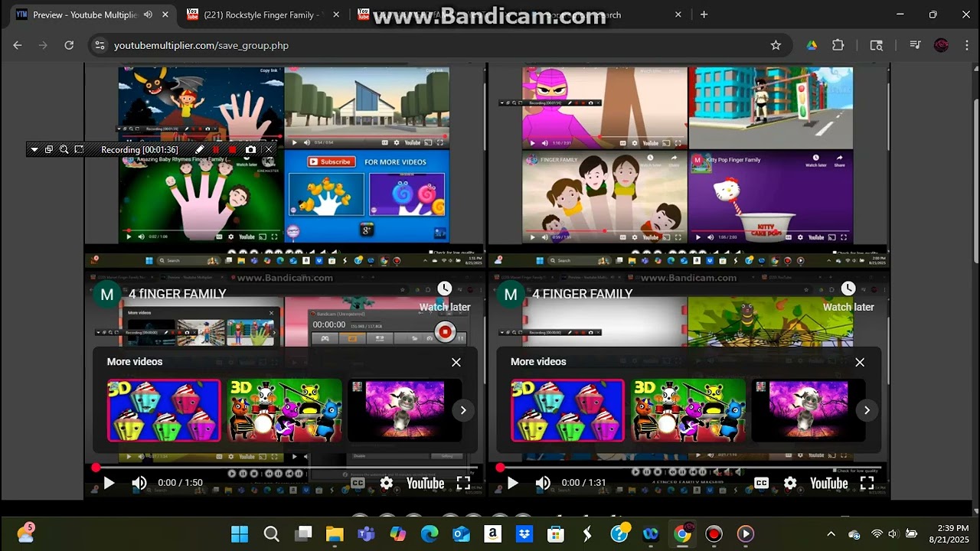This screenshot has height=551, width=980.
Task: Open Bandicam recording bar dropdown arrow
Action: [x=34, y=150]
